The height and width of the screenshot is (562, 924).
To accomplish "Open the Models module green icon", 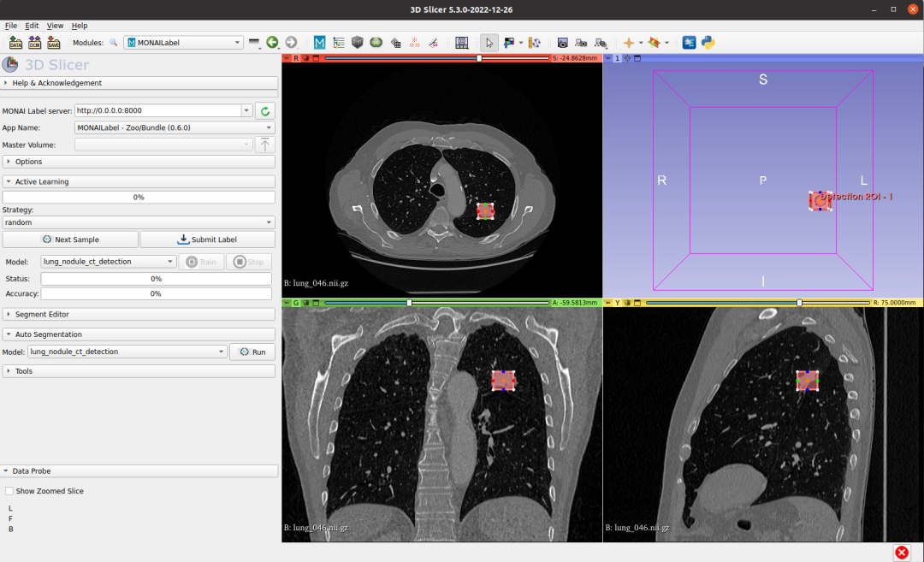I will tap(376, 42).
